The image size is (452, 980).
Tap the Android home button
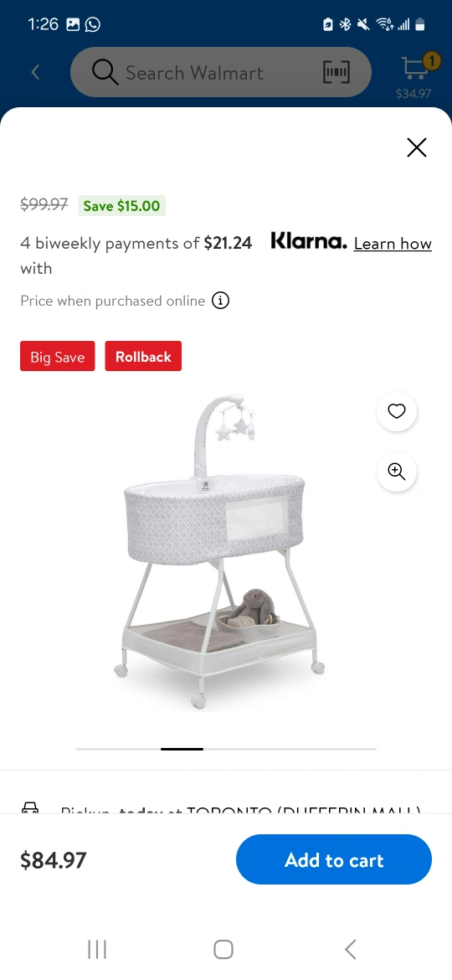223,949
